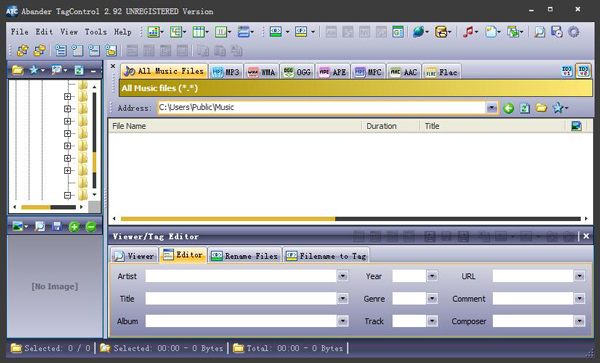The image size is (600, 363).
Task: Open the Genre dropdown
Action: pos(432,298)
